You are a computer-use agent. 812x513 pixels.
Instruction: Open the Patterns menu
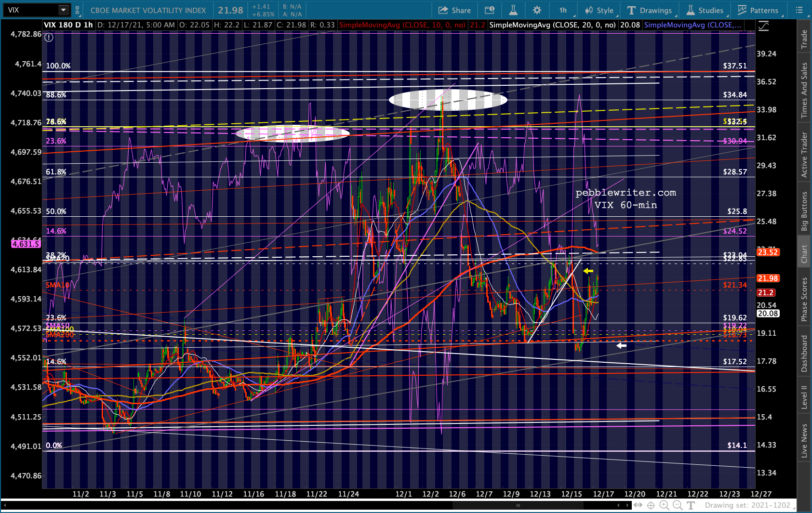click(x=758, y=10)
